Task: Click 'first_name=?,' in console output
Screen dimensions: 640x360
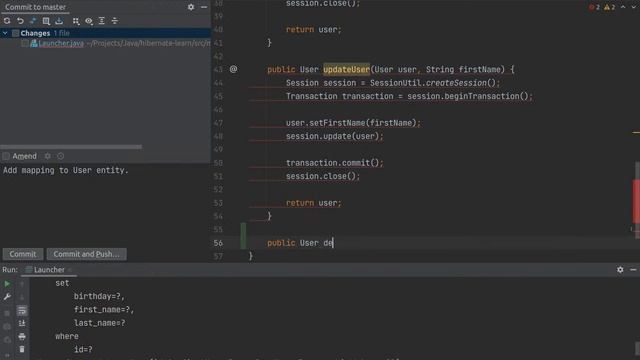Action: 104,310
